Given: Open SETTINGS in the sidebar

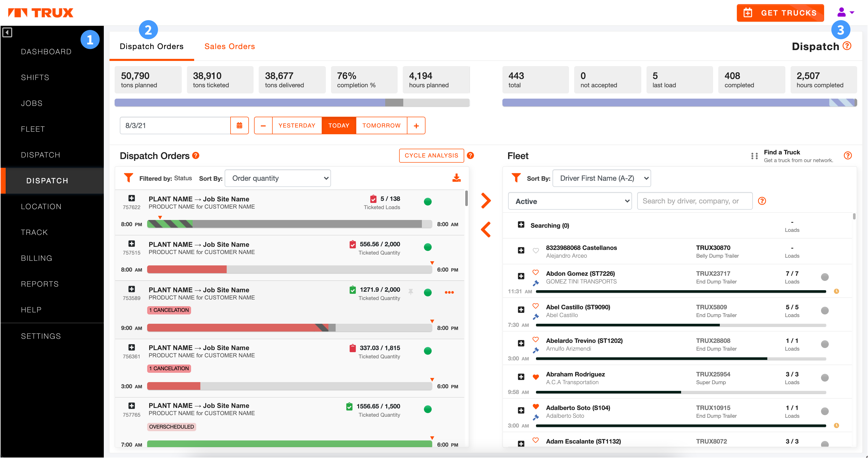Looking at the screenshot, I should tap(41, 336).
